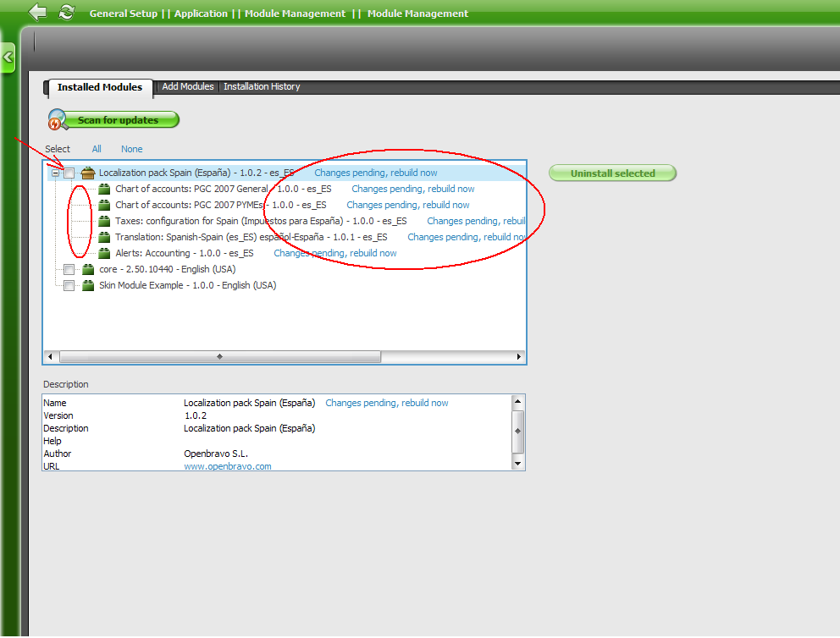
Task: Click version value '1.0.2' in Description
Action: pyautogui.click(x=196, y=415)
